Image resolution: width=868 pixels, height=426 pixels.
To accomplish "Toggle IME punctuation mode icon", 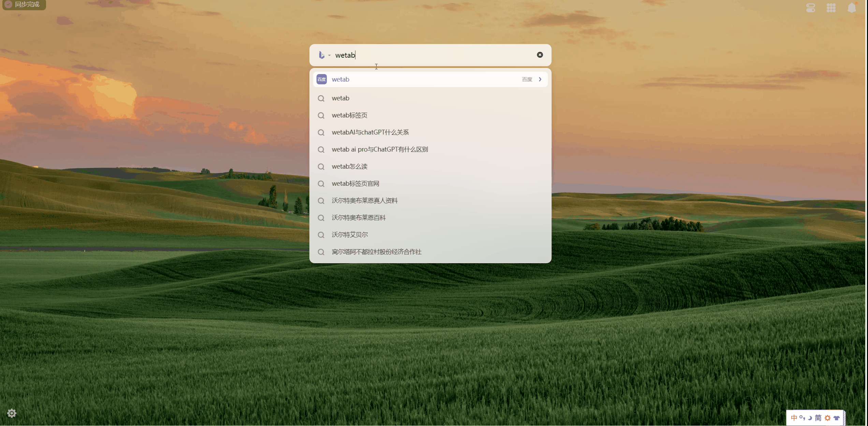I will click(x=802, y=418).
